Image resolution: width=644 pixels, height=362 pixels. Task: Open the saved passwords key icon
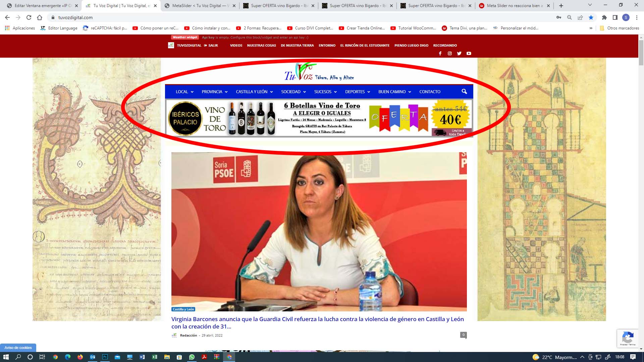[x=558, y=17]
